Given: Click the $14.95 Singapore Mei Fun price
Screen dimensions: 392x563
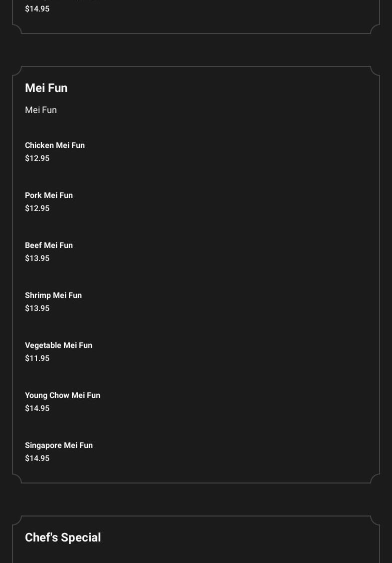Looking at the screenshot, I should tap(37, 458).
